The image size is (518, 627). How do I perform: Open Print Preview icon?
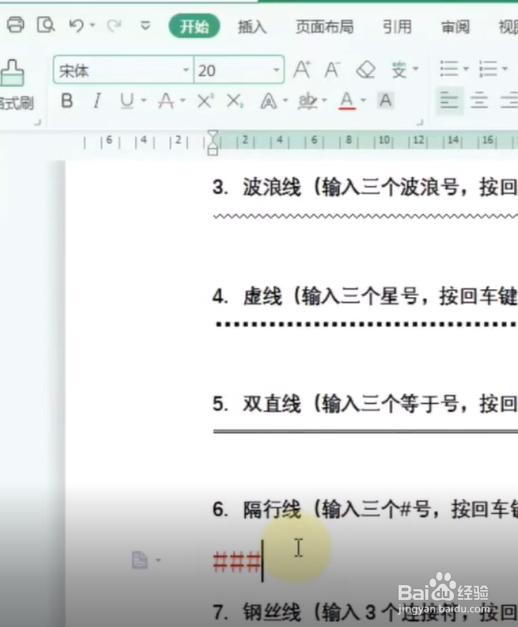(x=46, y=25)
